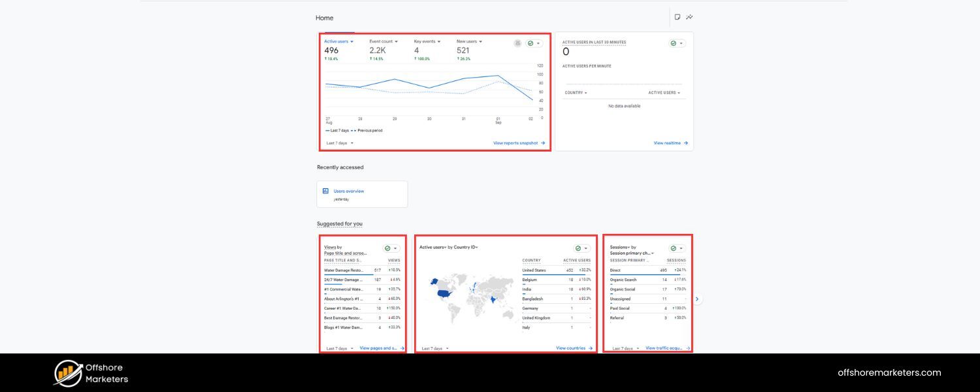Click United States on the world map

443,293
